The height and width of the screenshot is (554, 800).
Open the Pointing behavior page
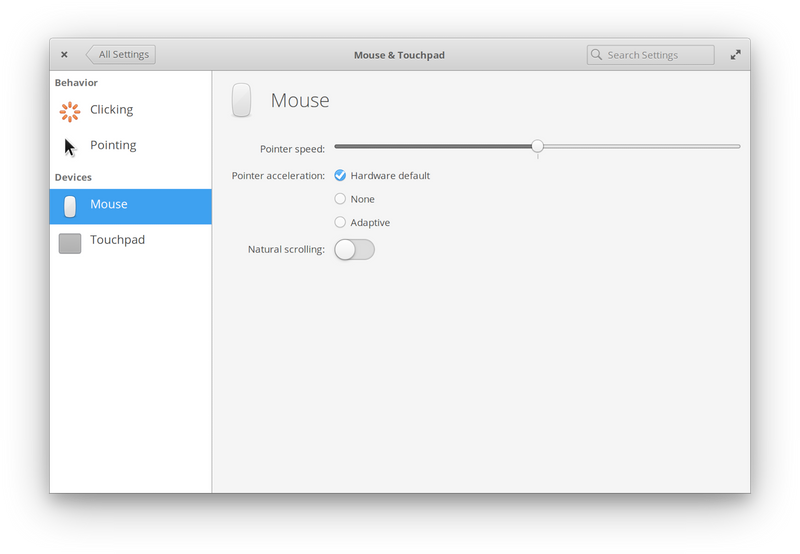point(131,146)
